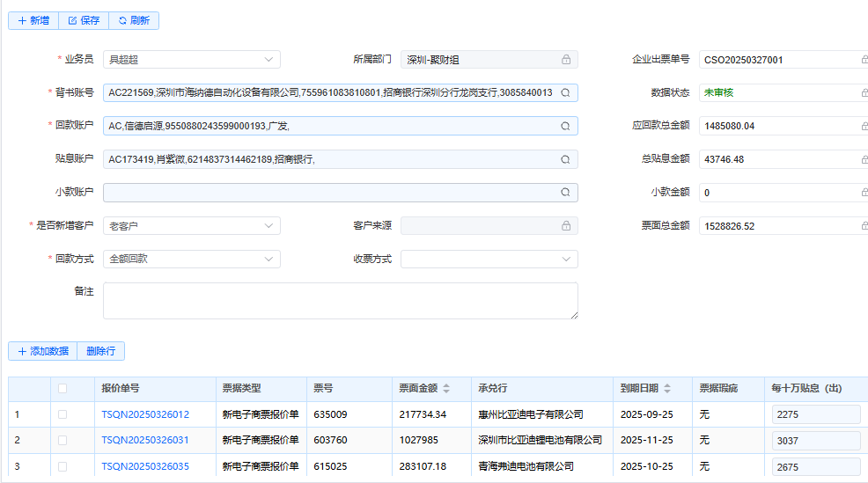This screenshot has height=483, width=868.
Task: Check row 2 checkbox for TSQN20250326031
Action: click(x=63, y=441)
